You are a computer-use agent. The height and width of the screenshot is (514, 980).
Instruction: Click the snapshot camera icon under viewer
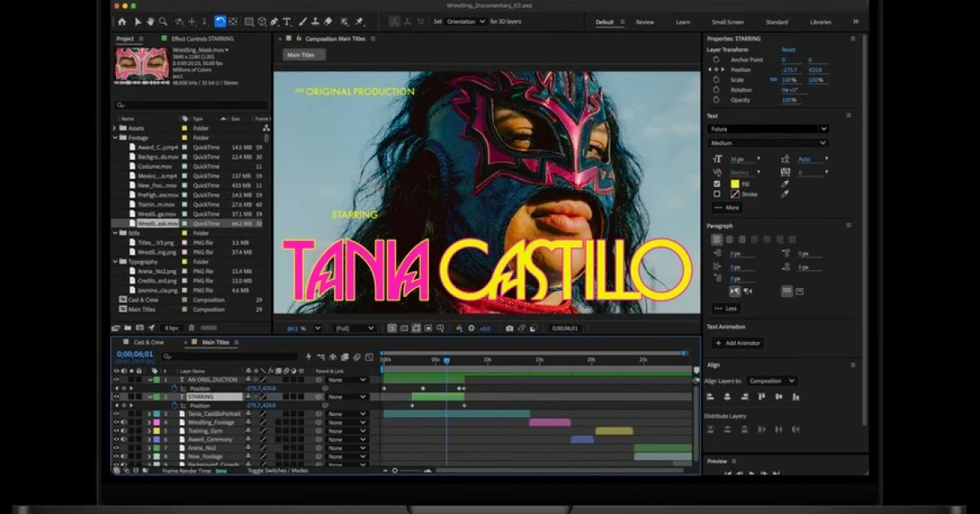point(510,328)
